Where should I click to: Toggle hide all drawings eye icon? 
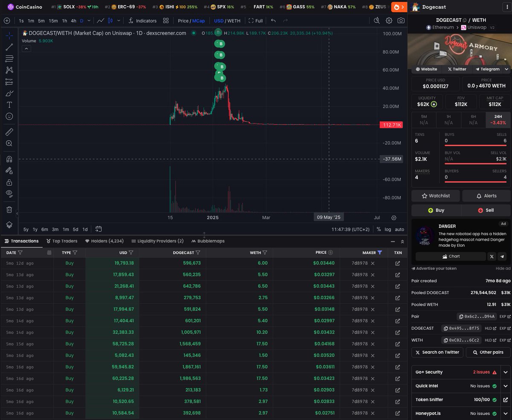pyautogui.click(x=9, y=194)
